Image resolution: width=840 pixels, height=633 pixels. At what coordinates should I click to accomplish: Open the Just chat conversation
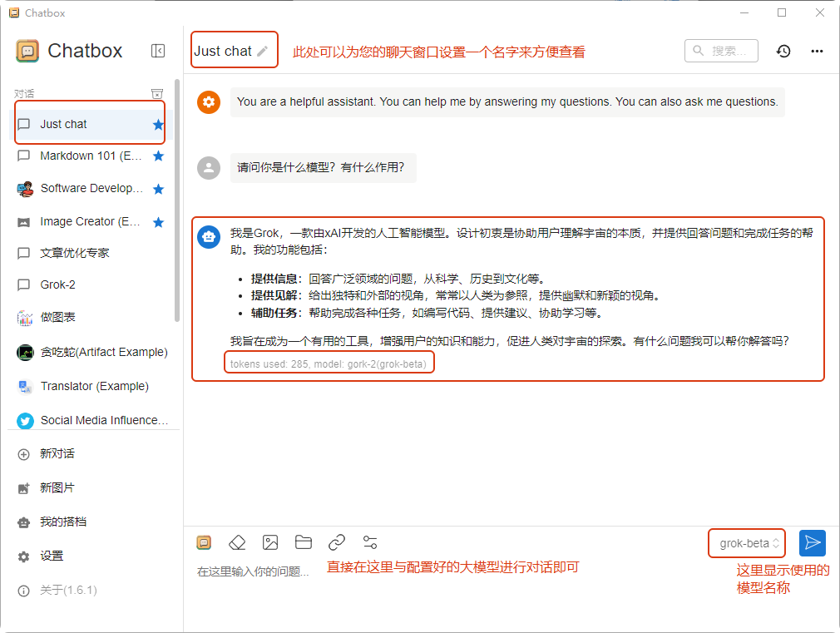(x=90, y=124)
